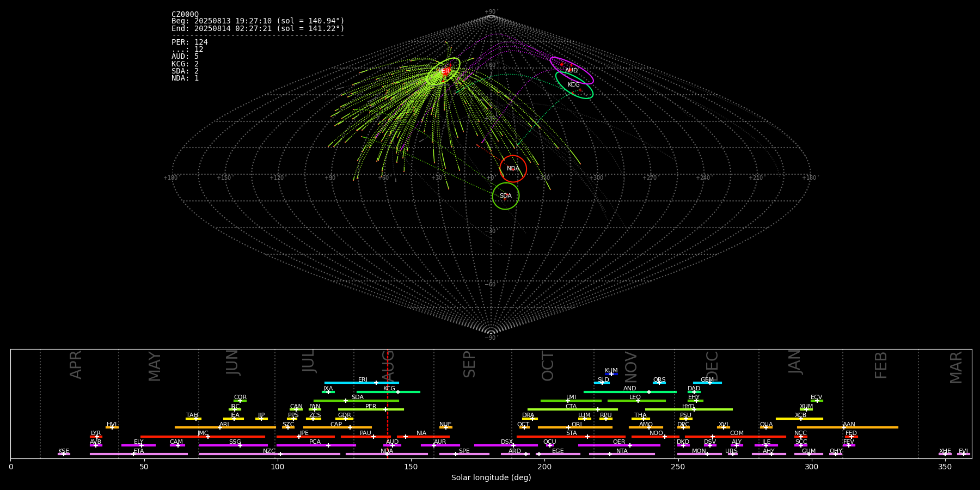Click the 'Beg: 20250813 19:27:10' line

(258, 21)
